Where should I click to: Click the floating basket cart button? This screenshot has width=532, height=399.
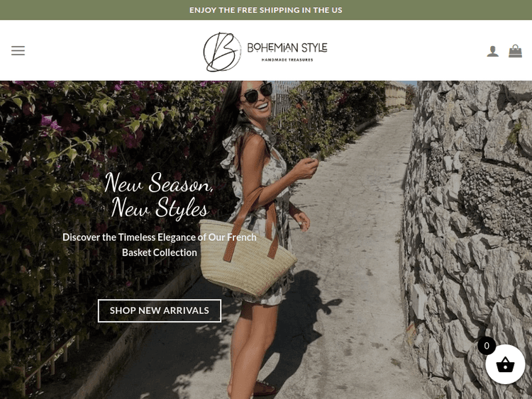505,364
